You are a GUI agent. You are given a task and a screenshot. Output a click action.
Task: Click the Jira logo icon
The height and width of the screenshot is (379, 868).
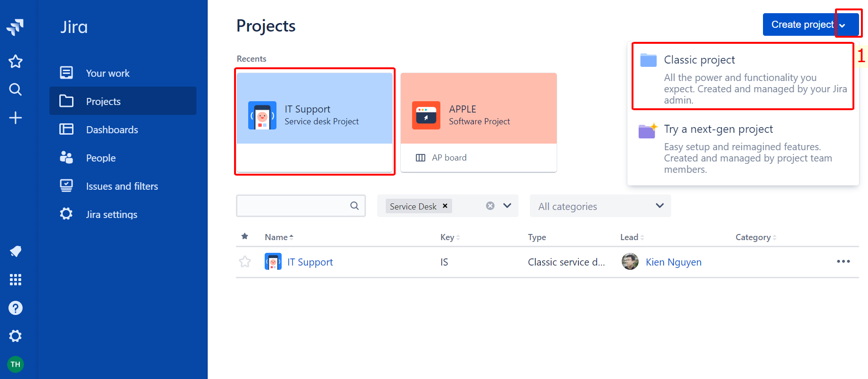pyautogui.click(x=16, y=27)
